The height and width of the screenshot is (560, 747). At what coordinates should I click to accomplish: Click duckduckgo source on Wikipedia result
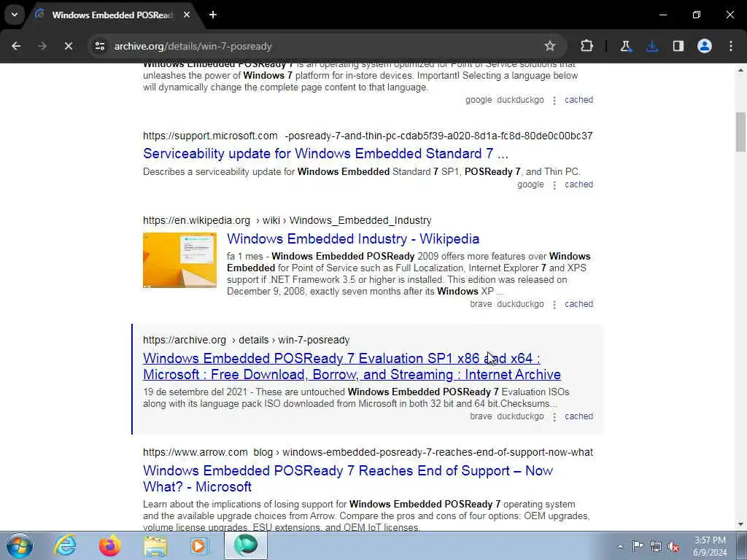(x=520, y=304)
